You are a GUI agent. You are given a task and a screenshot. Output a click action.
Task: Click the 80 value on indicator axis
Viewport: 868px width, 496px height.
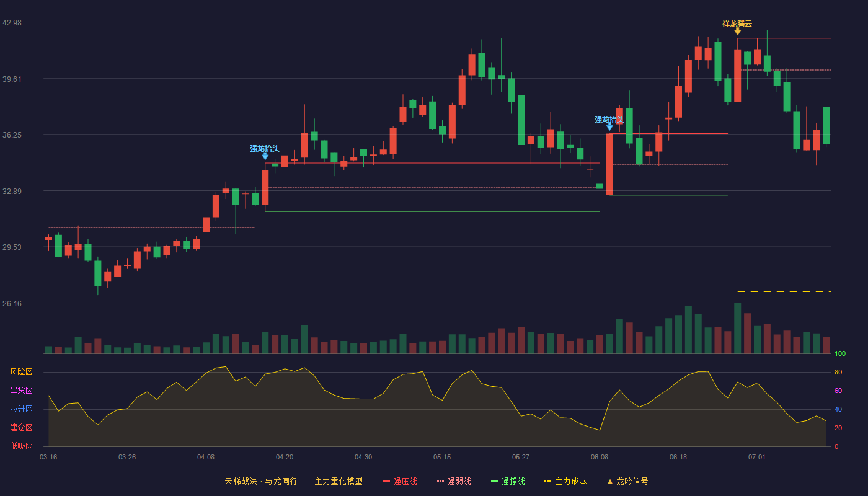click(838, 372)
